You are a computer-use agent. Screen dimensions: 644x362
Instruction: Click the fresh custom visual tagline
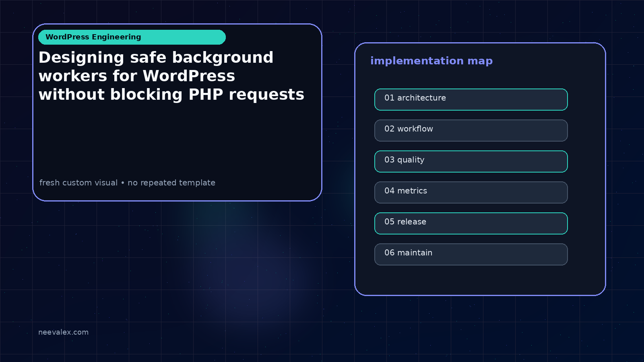[x=127, y=183]
